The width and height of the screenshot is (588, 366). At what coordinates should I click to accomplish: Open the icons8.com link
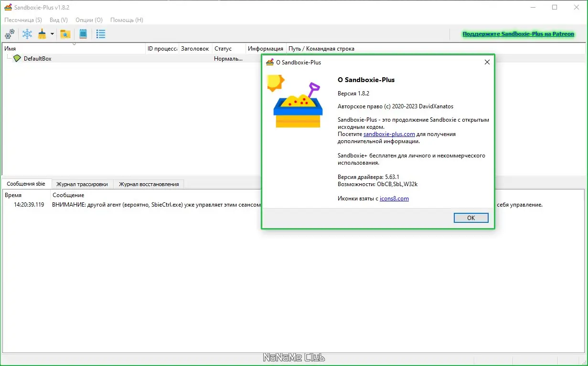pos(394,199)
